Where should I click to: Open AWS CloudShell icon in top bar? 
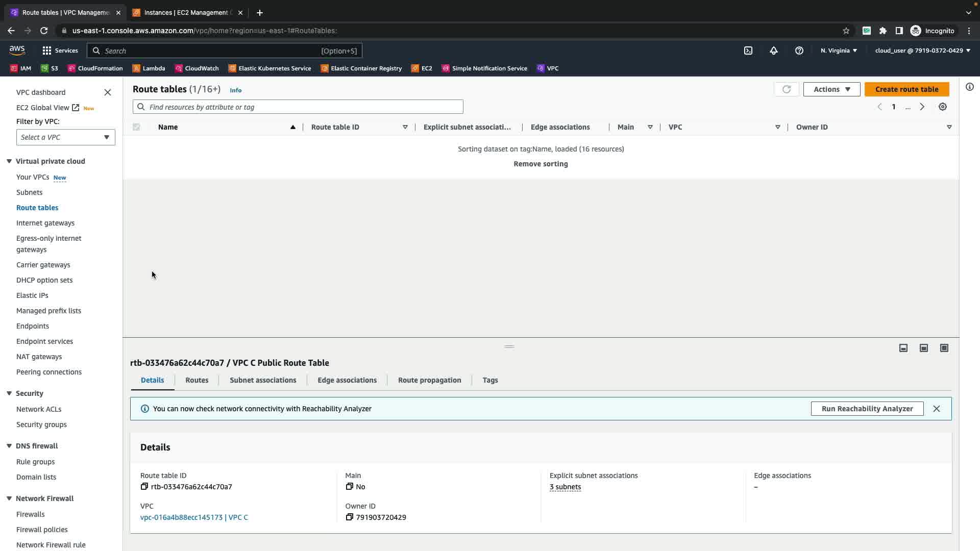tap(748, 51)
